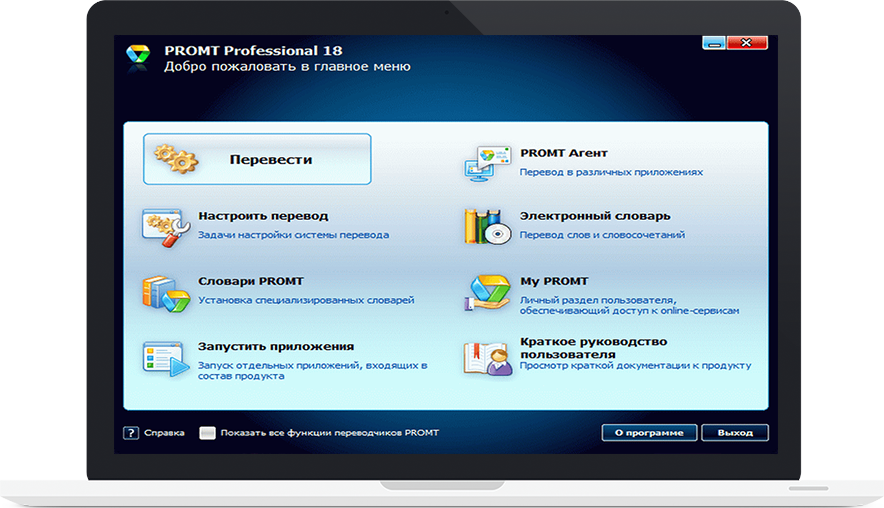Select the PROMT Агент heading
884x508 pixels.
pos(564,153)
